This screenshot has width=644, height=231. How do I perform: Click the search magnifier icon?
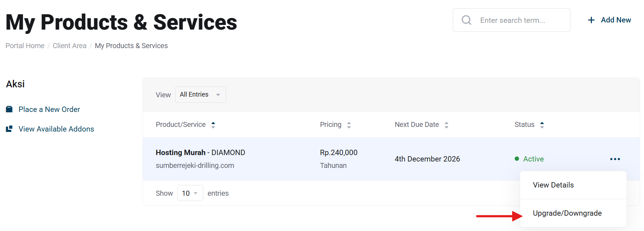pos(466,20)
